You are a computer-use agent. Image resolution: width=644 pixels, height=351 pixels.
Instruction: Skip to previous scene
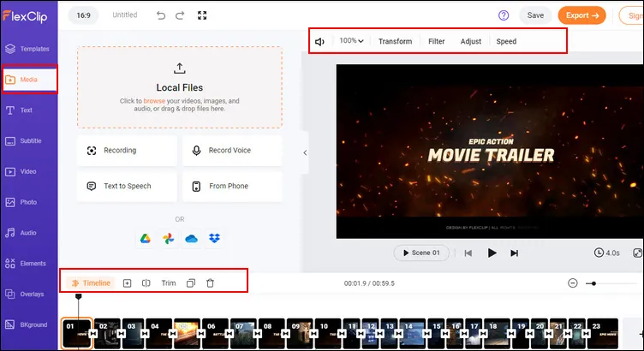click(468, 253)
